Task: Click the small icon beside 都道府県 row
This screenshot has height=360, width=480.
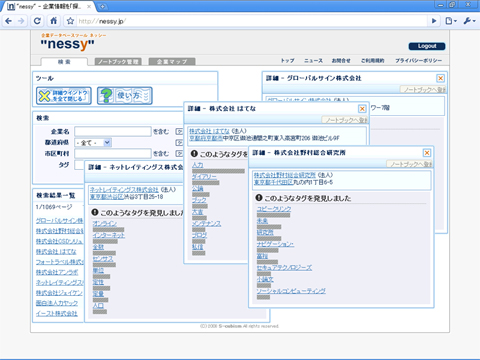Action: (179, 143)
